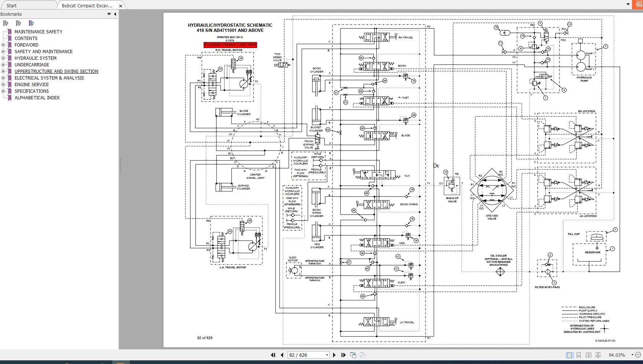Click the L.H. TRAVEL MOTOR label
The width and height of the screenshot is (643, 364).
[x=233, y=268]
